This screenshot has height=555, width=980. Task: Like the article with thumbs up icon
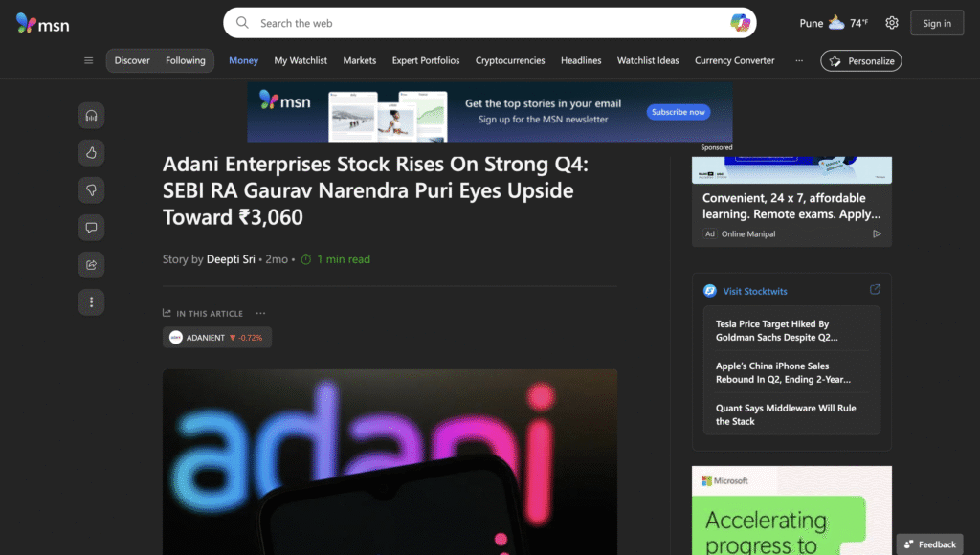point(91,153)
